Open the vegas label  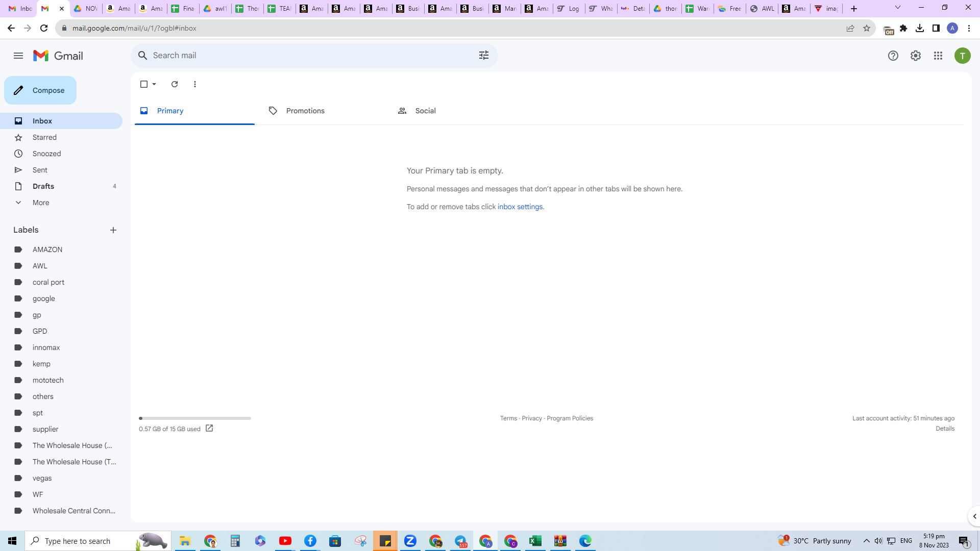pos(61,478)
